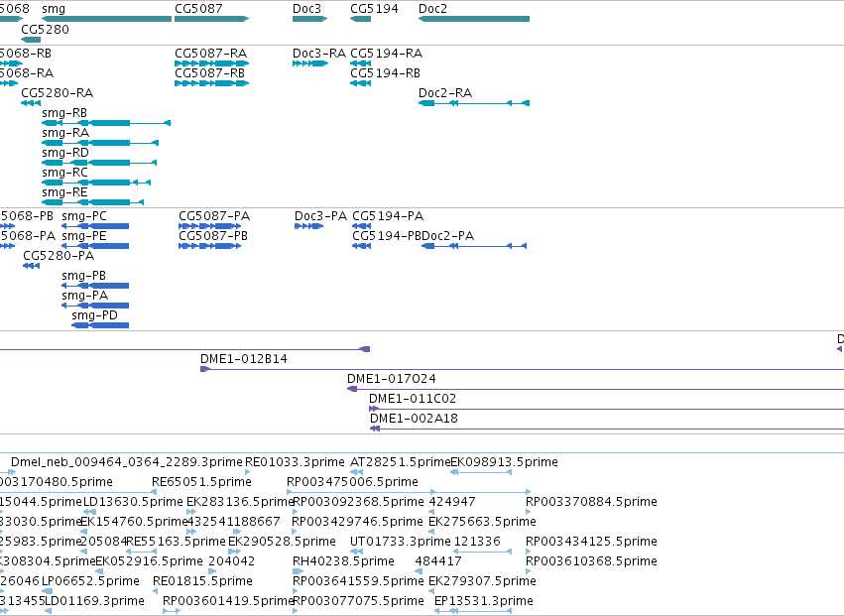Click the smg-RA transcript label
Screen dimensions: 844x616
65,133
